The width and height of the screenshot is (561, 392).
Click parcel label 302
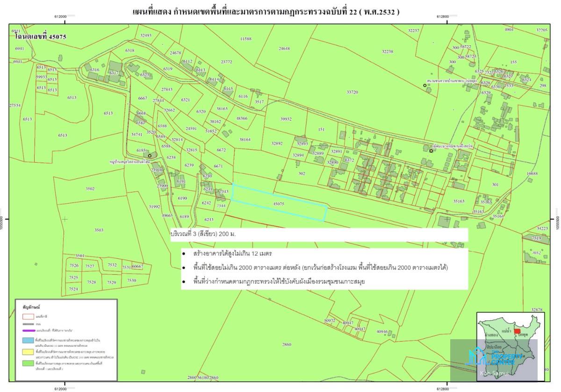coord(302,173)
